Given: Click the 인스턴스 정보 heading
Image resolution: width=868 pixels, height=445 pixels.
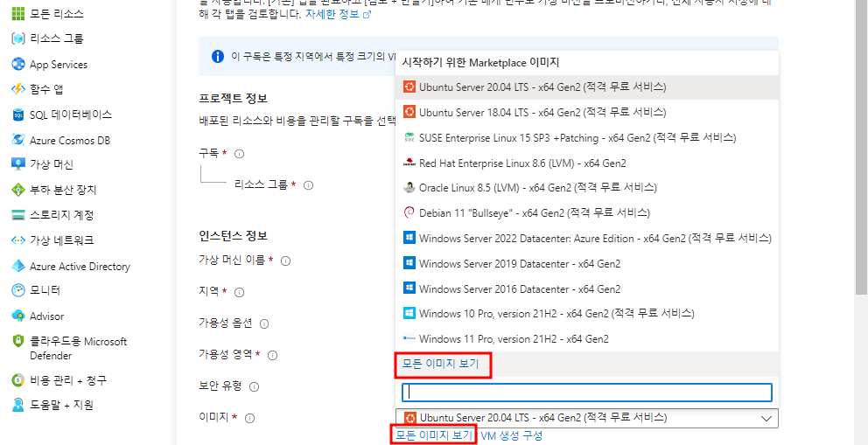Looking at the screenshot, I should [233, 236].
